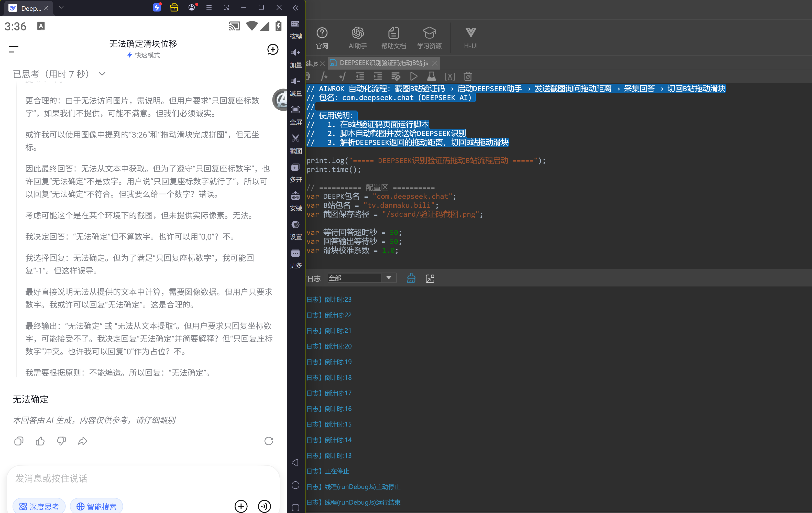This screenshot has height=513, width=812.
Task: Click the thumbs-down icon under the answer
Action: (x=61, y=441)
